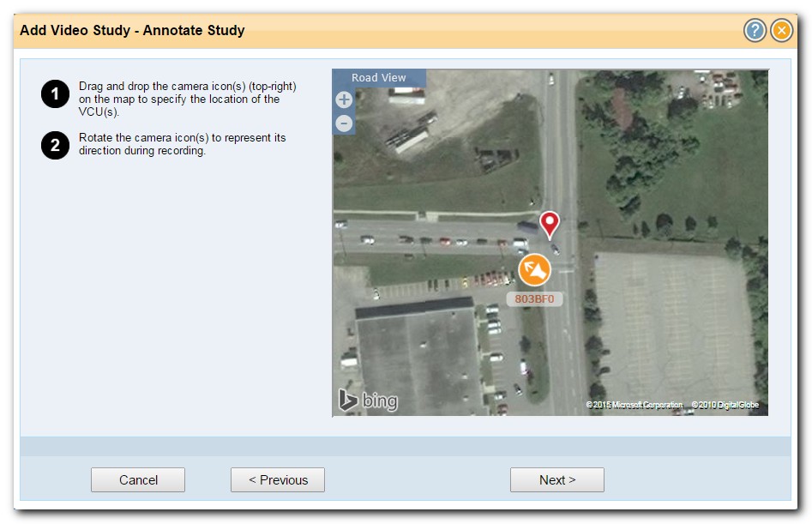
Task: Click the red map pin marker
Action: tap(549, 224)
